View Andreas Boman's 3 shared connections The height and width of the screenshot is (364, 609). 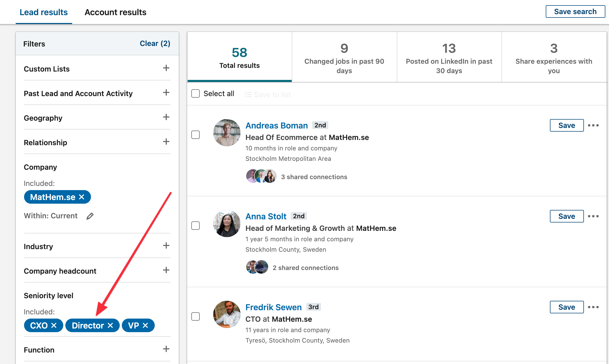click(x=314, y=177)
